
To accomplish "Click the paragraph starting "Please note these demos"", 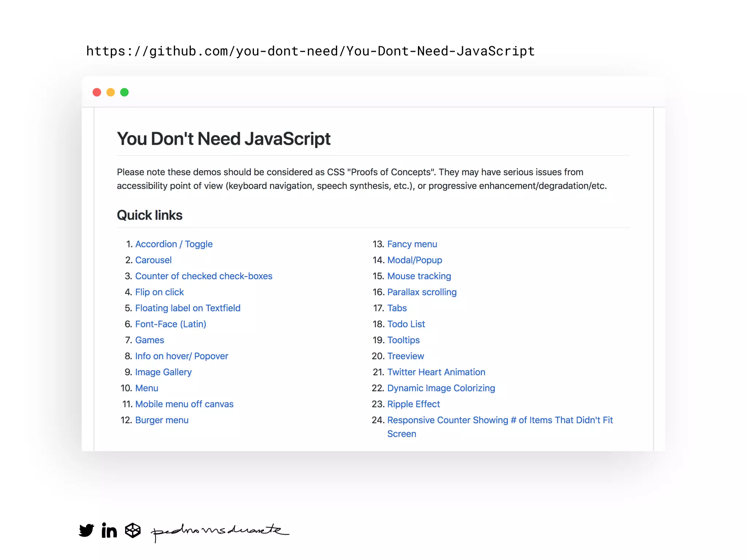I will pos(362,179).
